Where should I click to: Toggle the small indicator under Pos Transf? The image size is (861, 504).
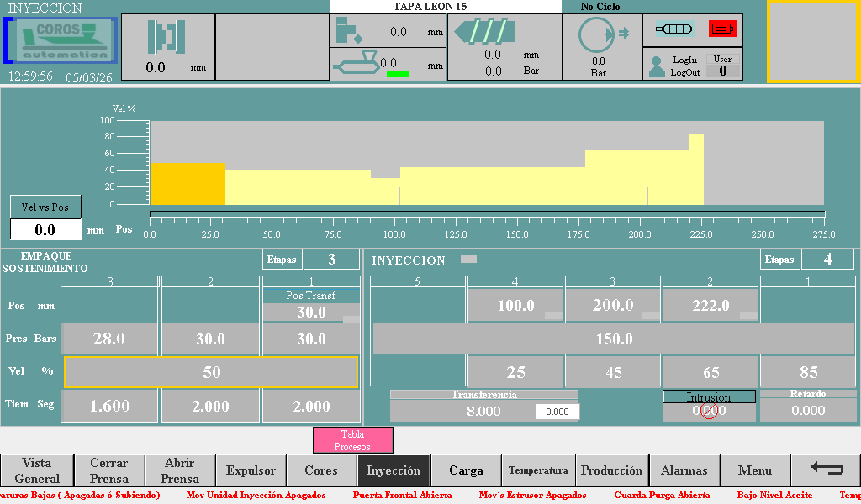click(x=351, y=319)
